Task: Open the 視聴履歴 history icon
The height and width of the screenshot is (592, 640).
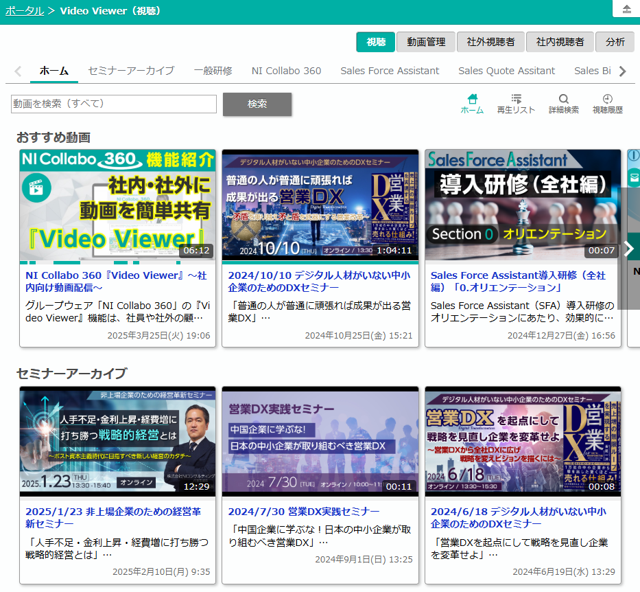Action: (x=608, y=104)
